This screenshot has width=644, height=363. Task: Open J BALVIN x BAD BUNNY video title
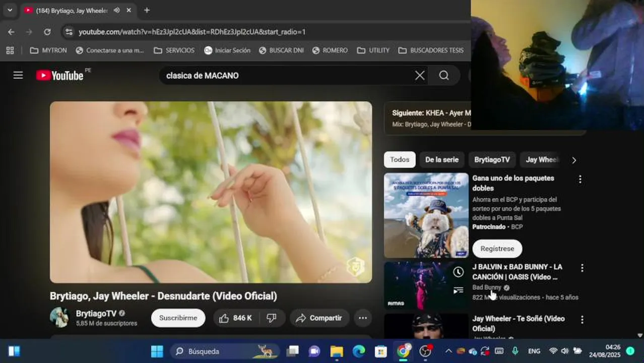518,272
